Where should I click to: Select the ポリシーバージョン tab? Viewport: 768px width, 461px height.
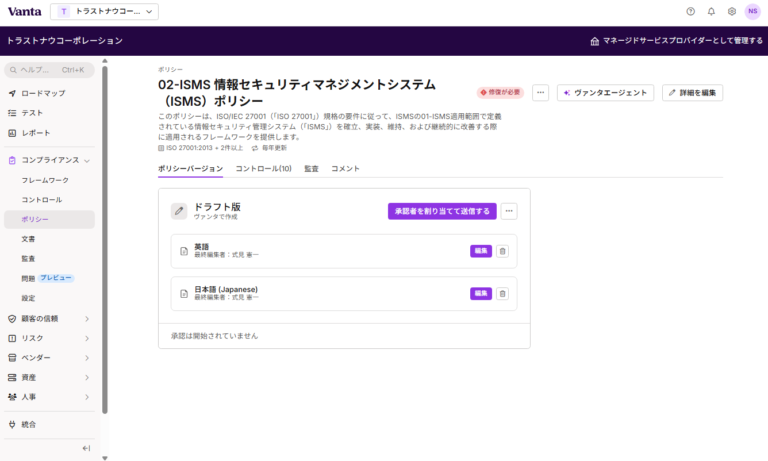(190, 169)
